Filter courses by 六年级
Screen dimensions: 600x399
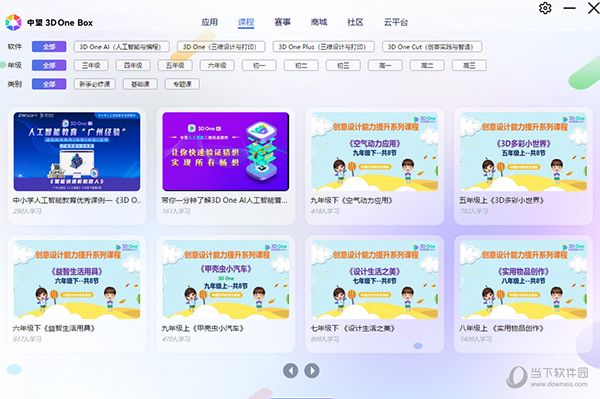217,65
